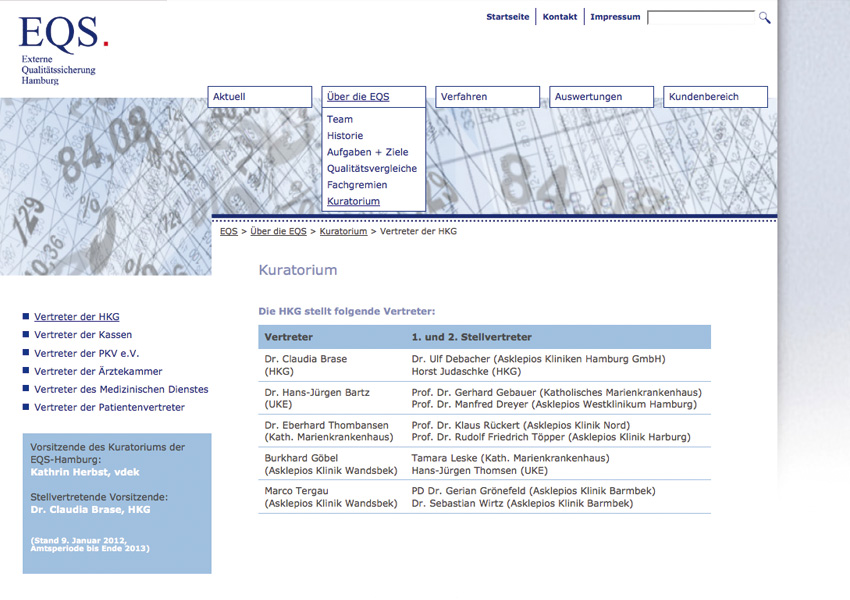Open the Verfahren navigation menu

488,97
